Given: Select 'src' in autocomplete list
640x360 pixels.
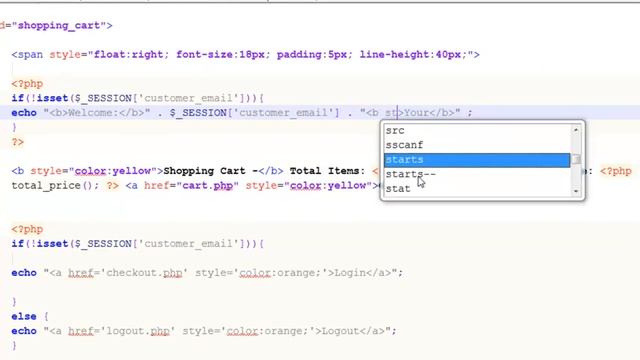Looking at the screenshot, I should point(477,131).
